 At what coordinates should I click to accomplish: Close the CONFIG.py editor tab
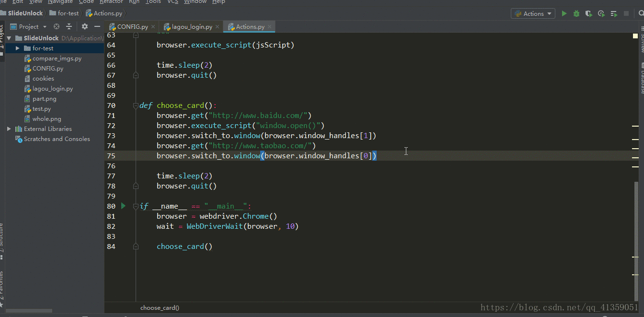[x=153, y=27]
